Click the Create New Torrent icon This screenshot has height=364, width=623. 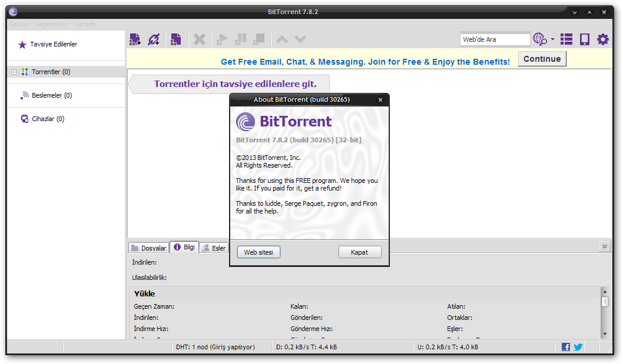(175, 39)
